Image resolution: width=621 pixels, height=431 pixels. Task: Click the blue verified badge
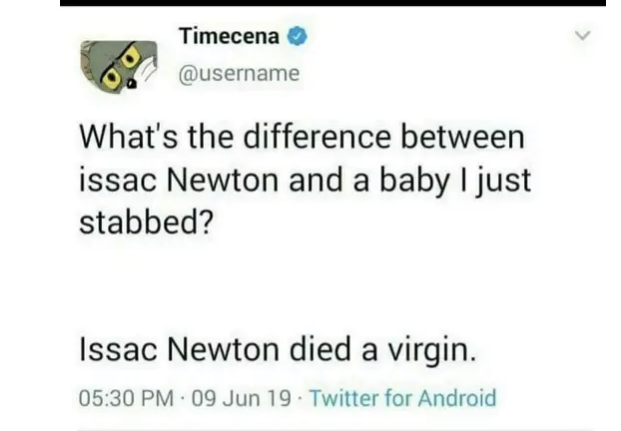(297, 38)
